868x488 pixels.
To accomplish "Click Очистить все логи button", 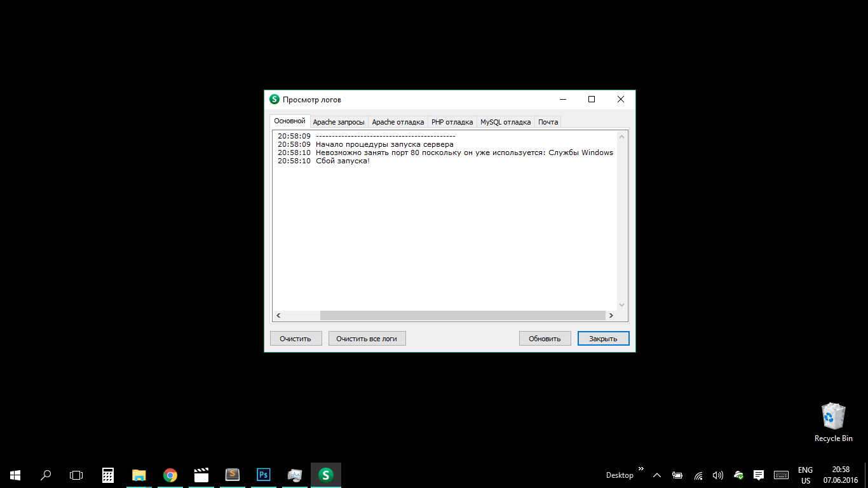I will tap(367, 339).
